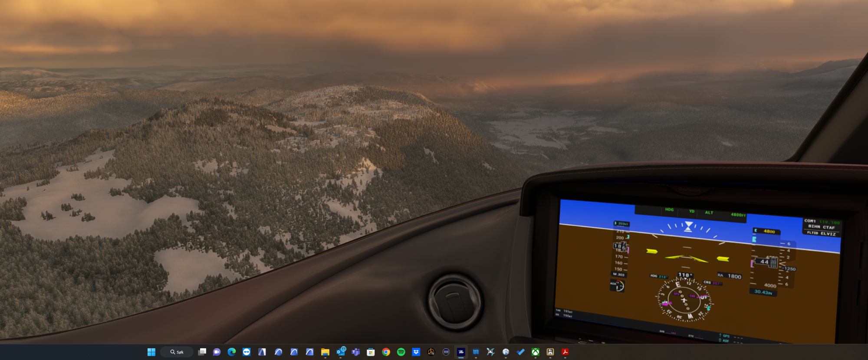This screenshot has width=868, height=360.
Task: Click the AOA indicator gauge on PFD
Action: [618, 285]
